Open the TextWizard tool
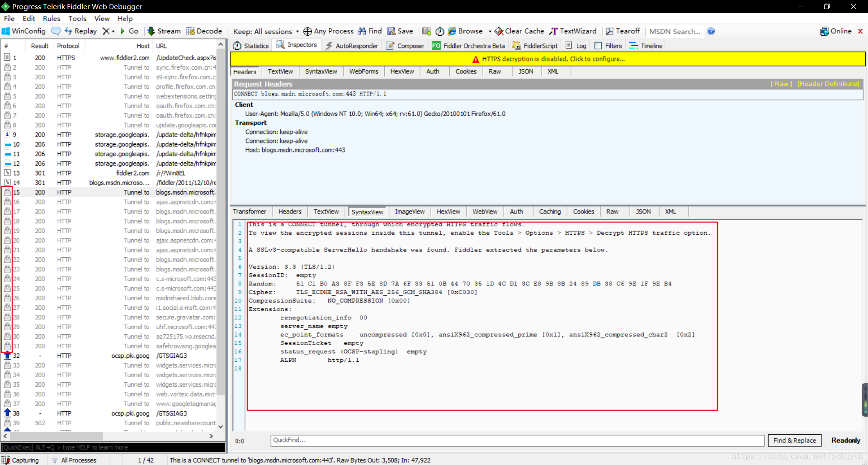 click(573, 31)
